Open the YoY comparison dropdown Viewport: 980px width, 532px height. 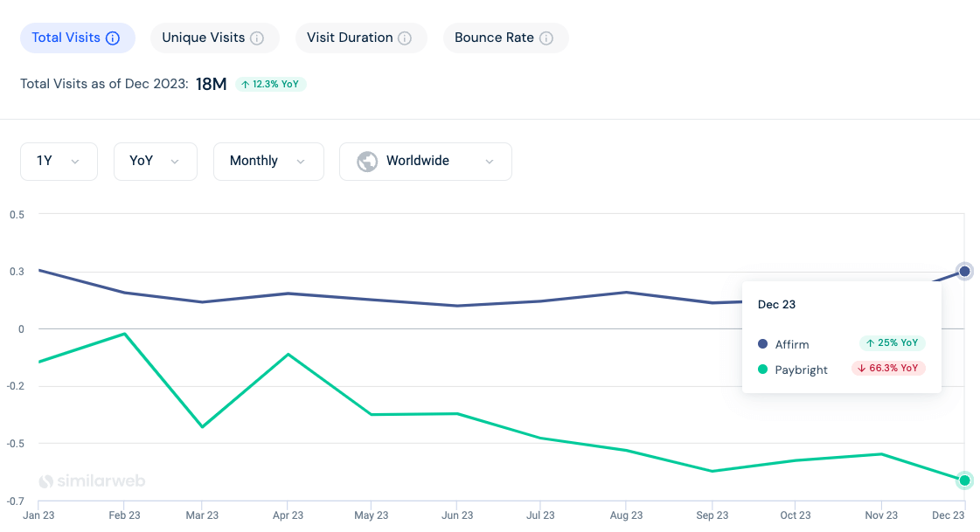coord(155,161)
